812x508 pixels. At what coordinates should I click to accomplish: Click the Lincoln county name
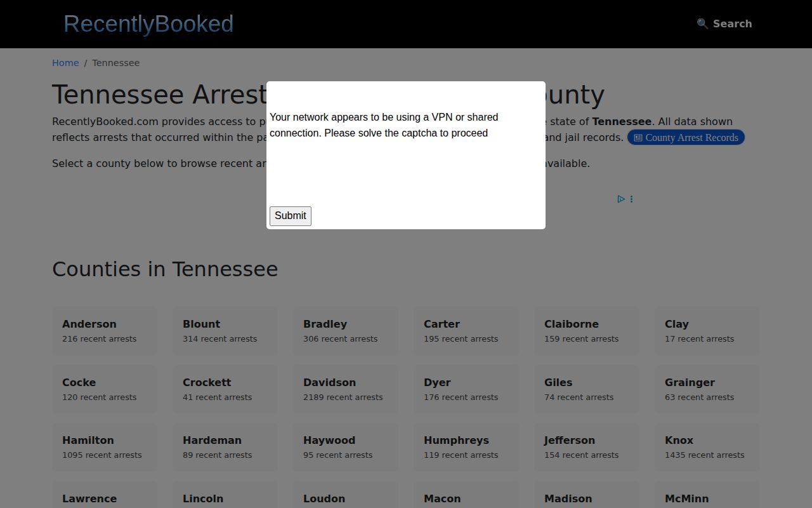(x=203, y=499)
